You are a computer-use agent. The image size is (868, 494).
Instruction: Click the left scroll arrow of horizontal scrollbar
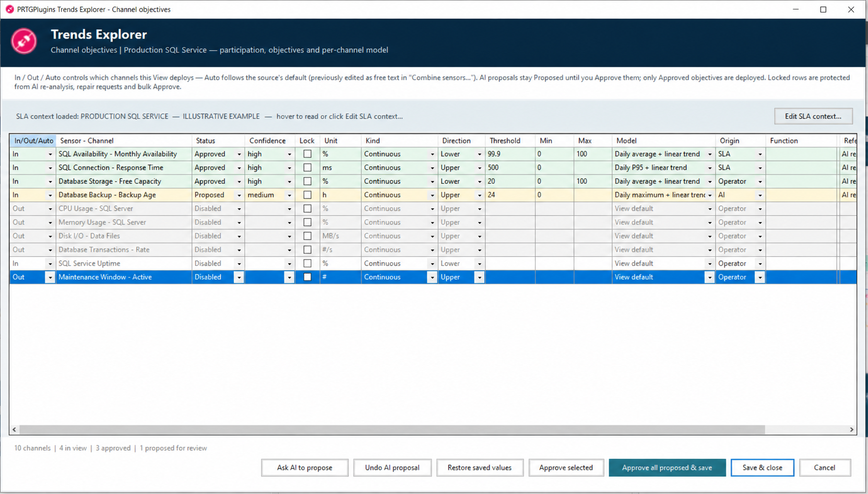point(14,429)
